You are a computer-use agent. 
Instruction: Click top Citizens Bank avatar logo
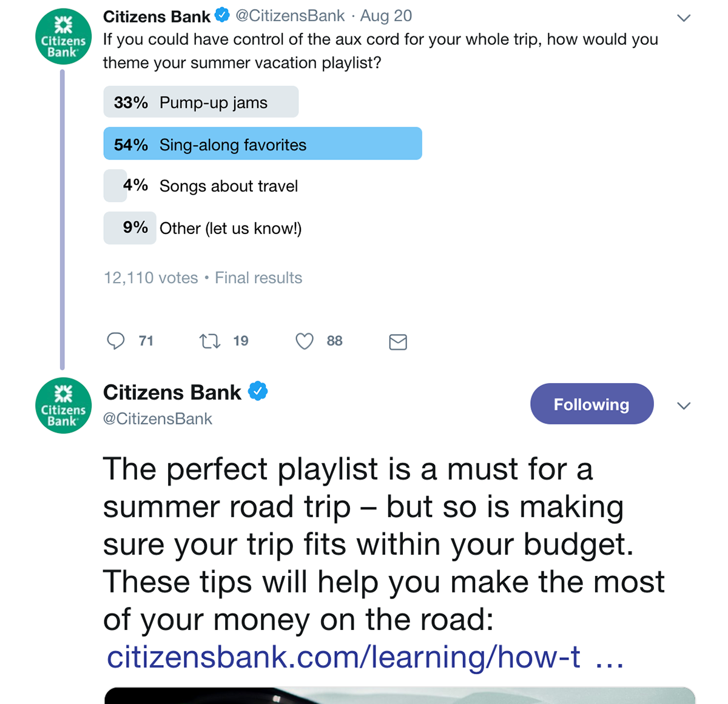pyautogui.click(x=64, y=36)
